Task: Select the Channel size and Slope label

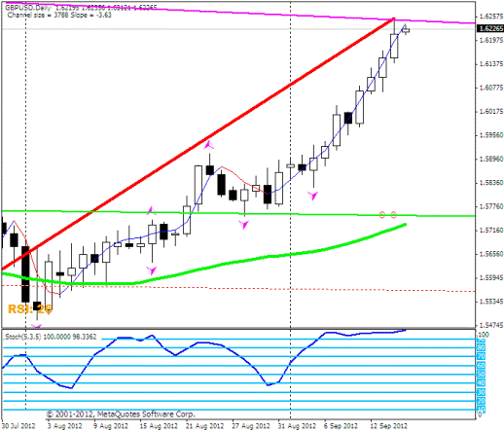Action: (59, 15)
